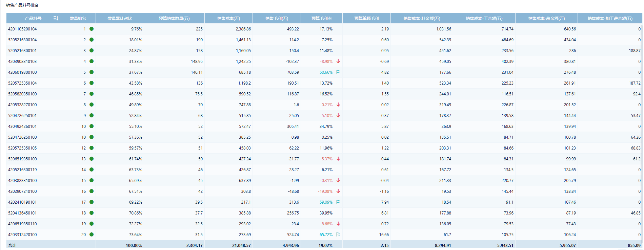
Task: Select the 销售成本-加工费金额(万) header
Action: click(610, 19)
